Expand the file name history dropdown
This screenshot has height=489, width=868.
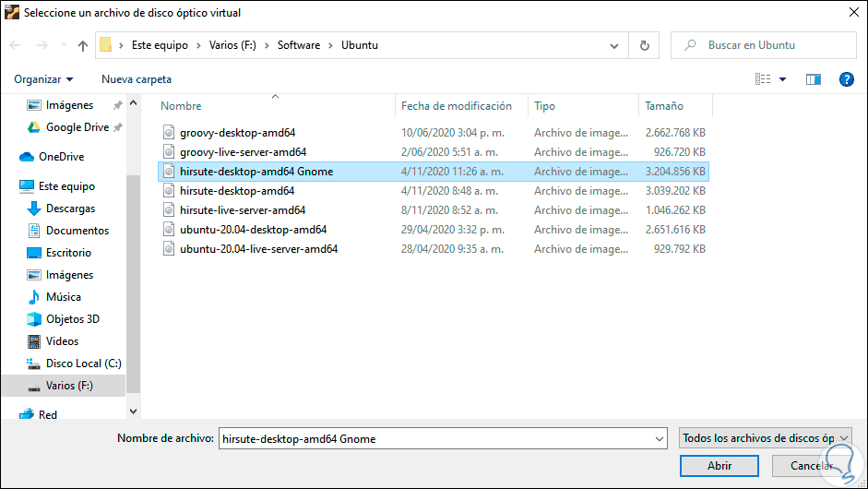click(660, 438)
